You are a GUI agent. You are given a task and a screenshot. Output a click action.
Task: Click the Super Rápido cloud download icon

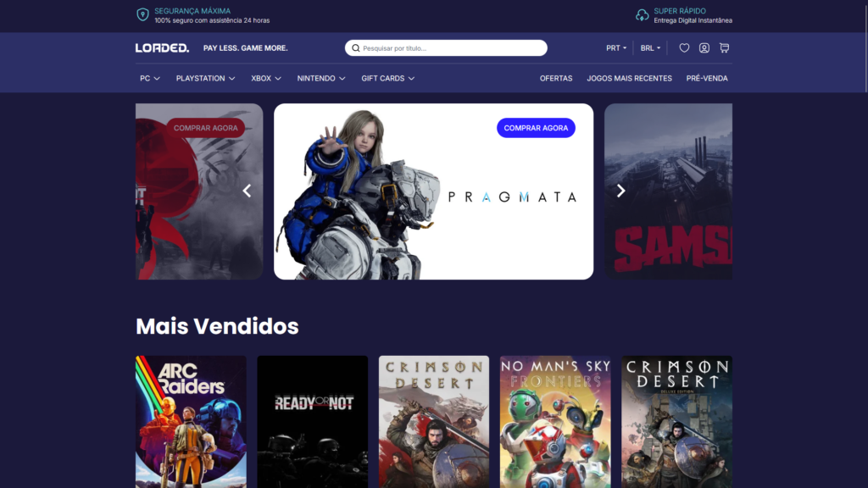pos(643,15)
